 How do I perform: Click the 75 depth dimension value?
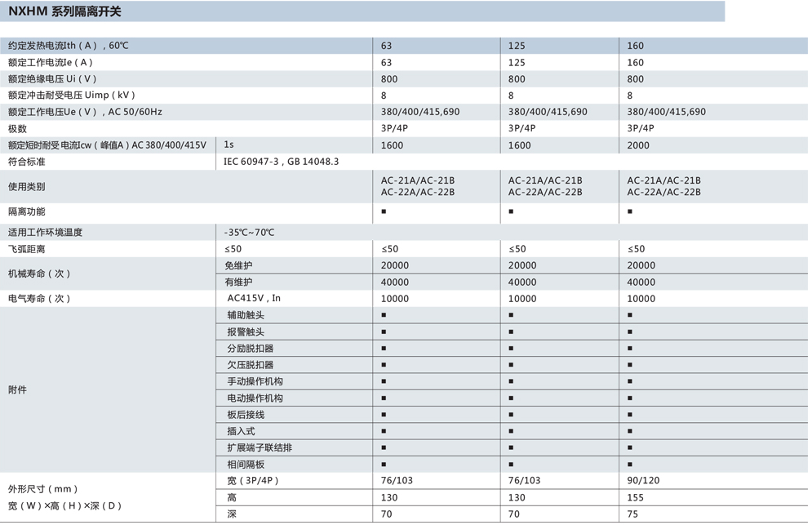632,514
